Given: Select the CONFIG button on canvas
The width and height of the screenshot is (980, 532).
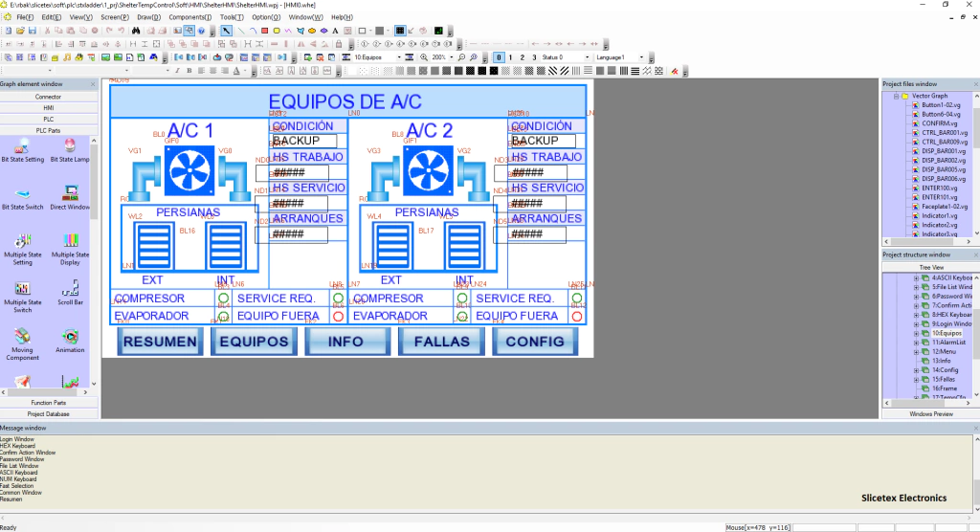Looking at the screenshot, I should pos(535,342).
